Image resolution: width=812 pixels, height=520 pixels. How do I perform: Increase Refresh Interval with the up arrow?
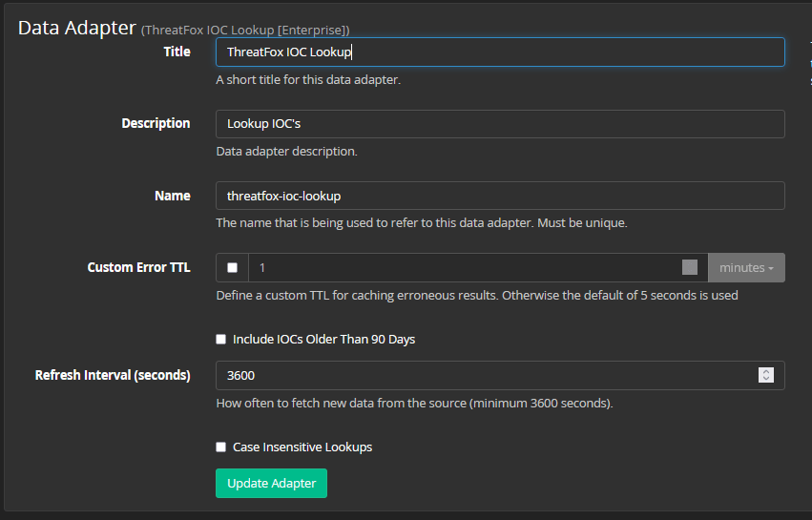(765, 371)
